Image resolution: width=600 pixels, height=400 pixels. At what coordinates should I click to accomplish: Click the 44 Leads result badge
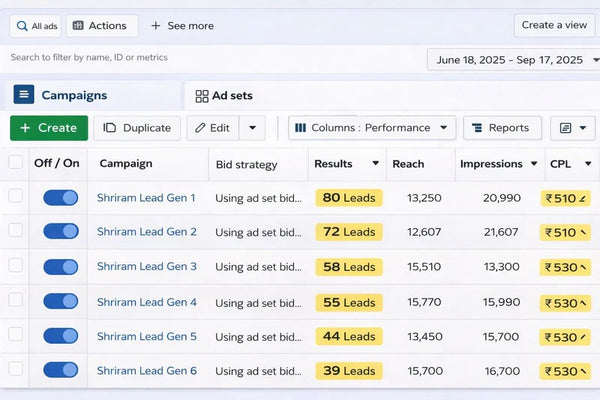click(349, 336)
